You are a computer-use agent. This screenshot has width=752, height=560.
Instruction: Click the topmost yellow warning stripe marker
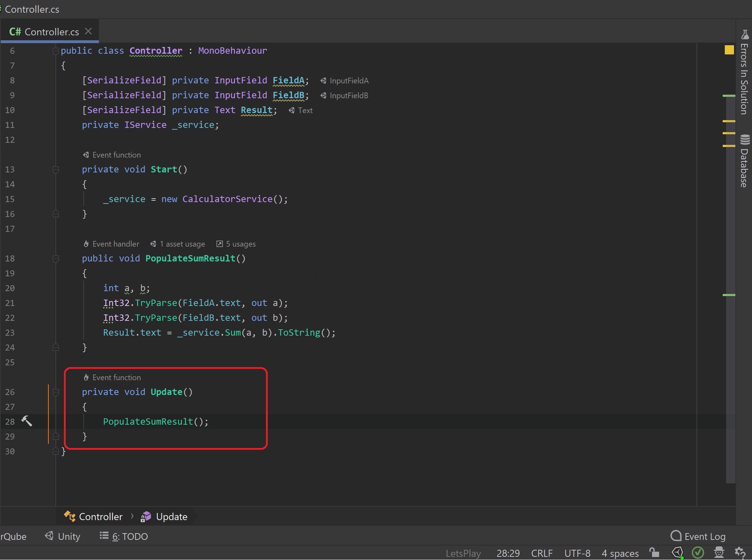tap(728, 121)
